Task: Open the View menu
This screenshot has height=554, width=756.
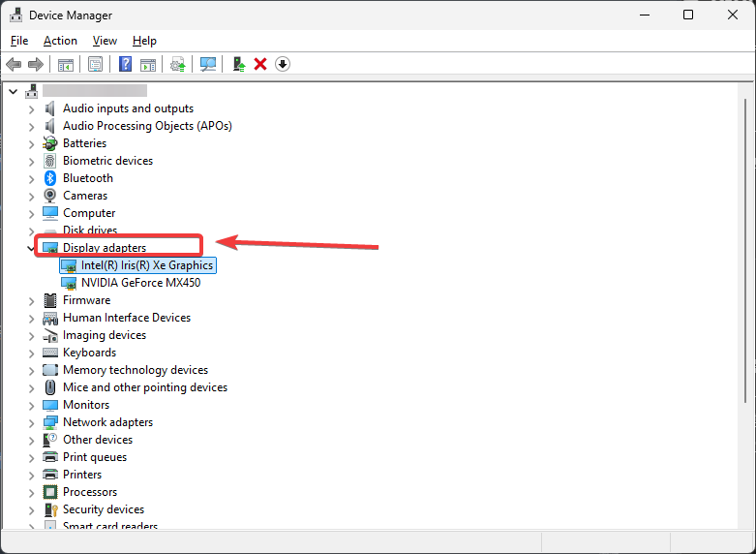Action: pyautogui.click(x=105, y=41)
